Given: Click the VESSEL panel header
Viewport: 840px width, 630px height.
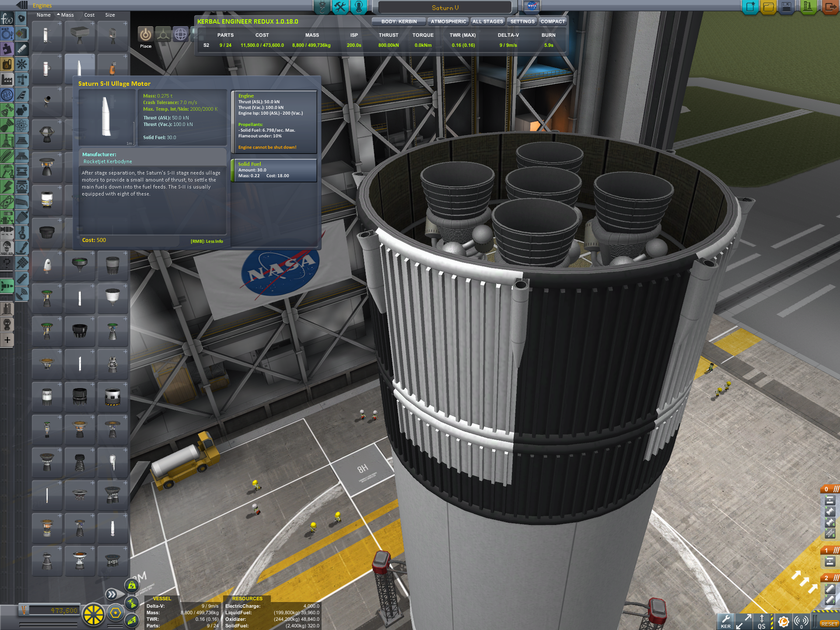Looking at the screenshot, I should 162,598.
